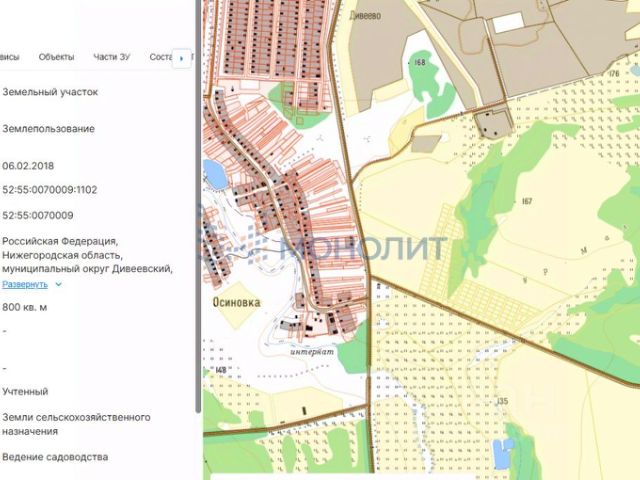Click the info panel vertical scrollbar
The image size is (640, 480).
[x=198, y=204]
